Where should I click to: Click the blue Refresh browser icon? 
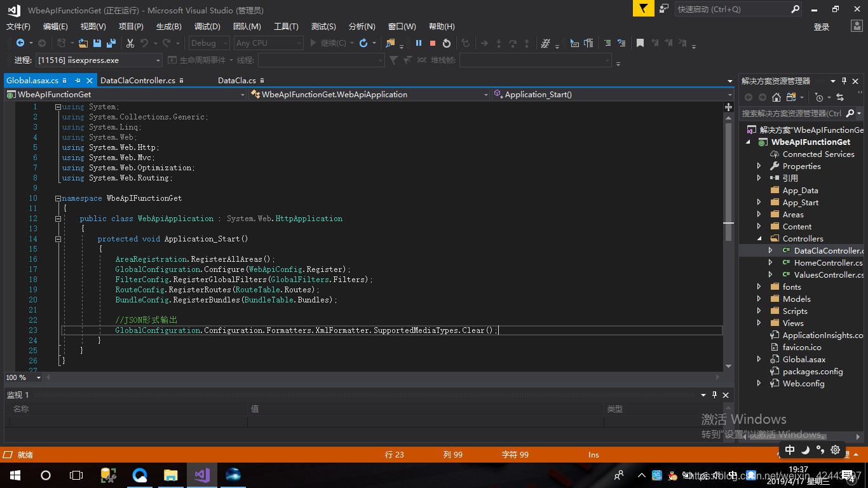(363, 43)
